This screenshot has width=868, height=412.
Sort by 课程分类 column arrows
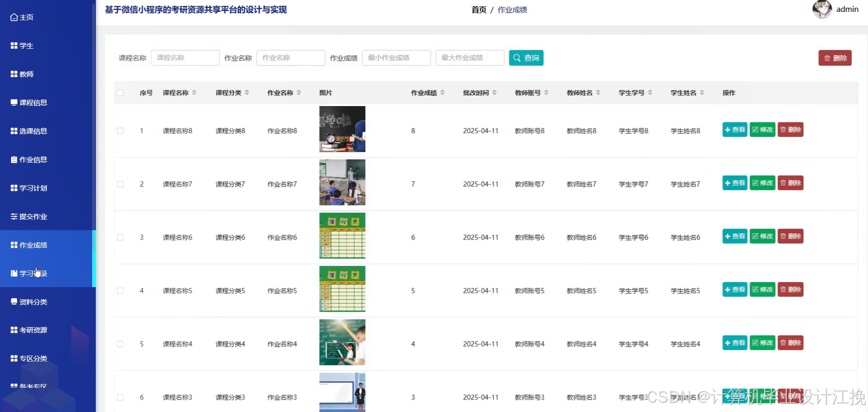247,93
